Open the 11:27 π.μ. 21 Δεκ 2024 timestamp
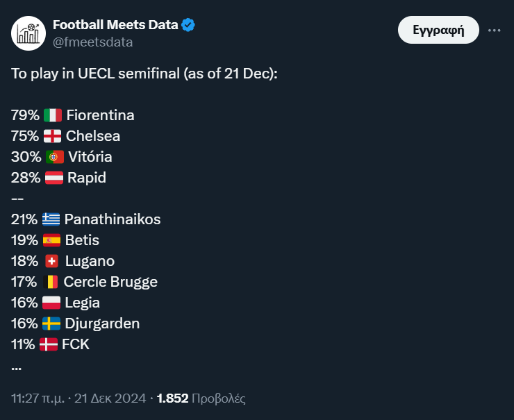The height and width of the screenshot is (420, 514). pos(78,399)
